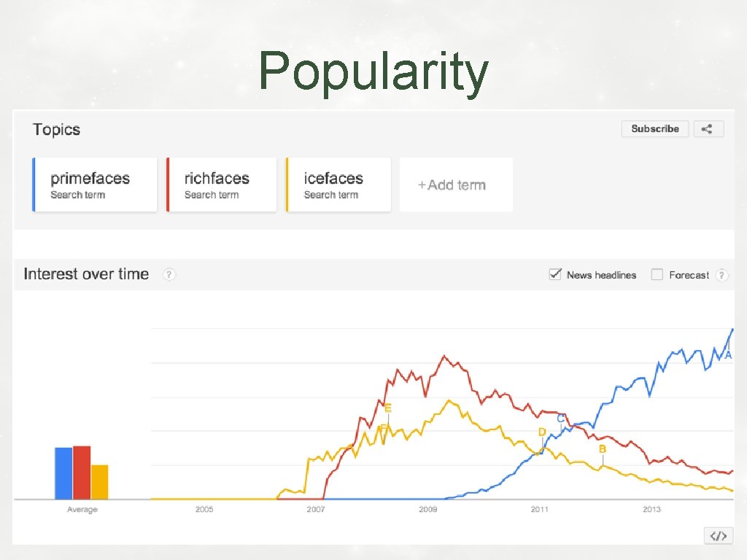Click news headline marker A
Viewport: 747px width, 560px height.
click(728, 355)
